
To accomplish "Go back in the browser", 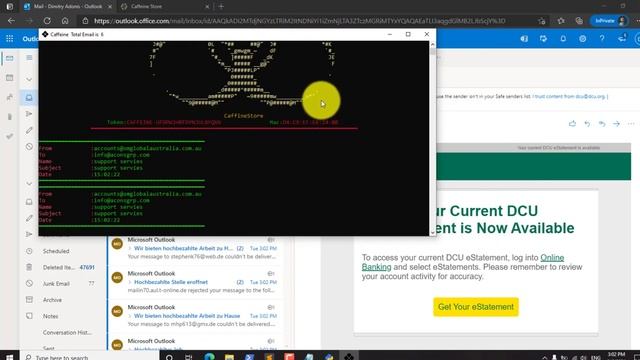I will (11, 21).
